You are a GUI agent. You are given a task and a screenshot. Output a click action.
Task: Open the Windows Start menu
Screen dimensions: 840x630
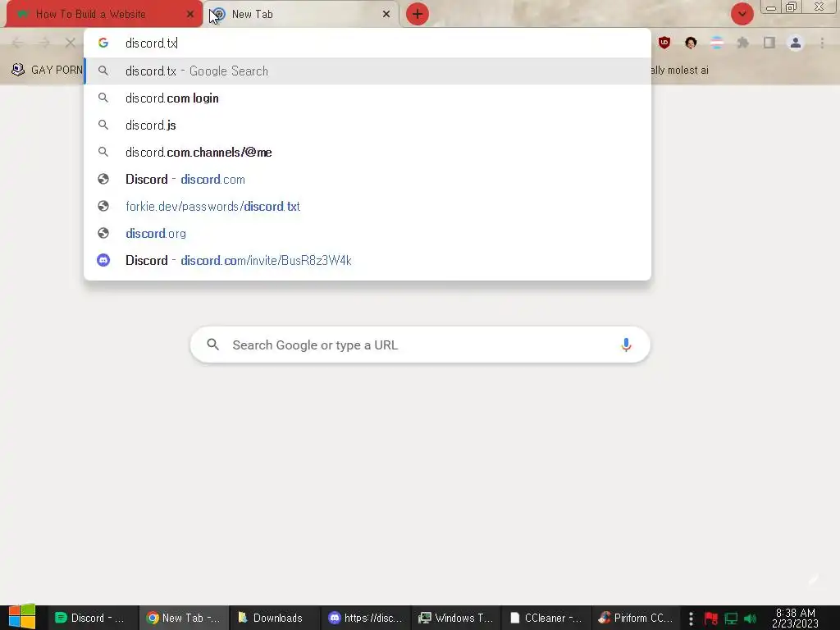pyautogui.click(x=22, y=617)
